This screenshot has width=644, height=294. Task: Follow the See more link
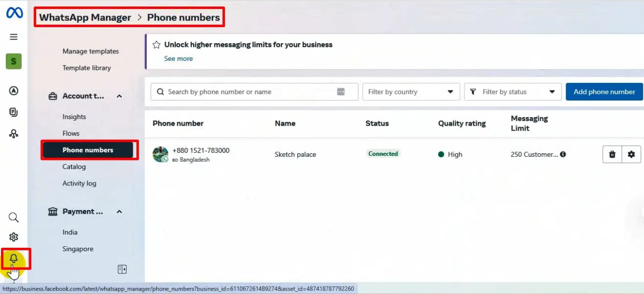(x=179, y=58)
